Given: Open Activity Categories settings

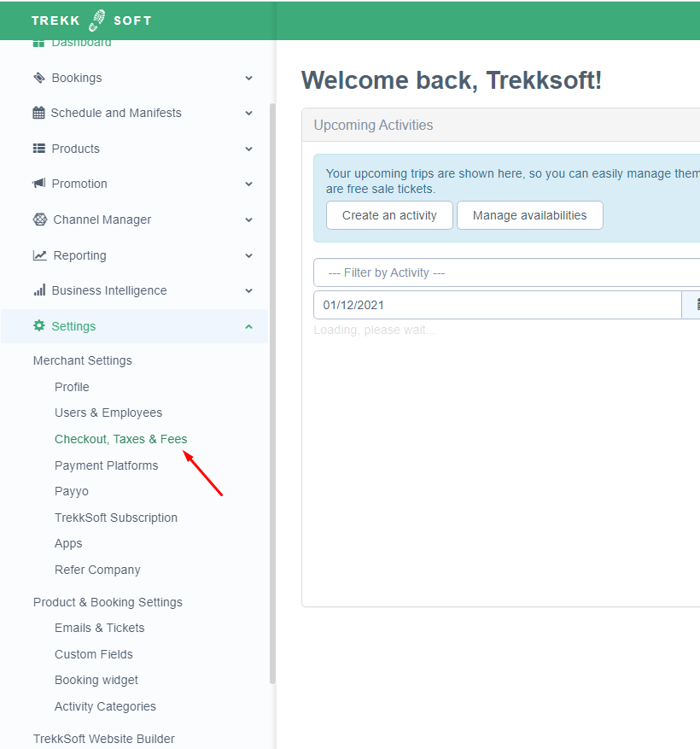Looking at the screenshot, I should point(105,706).
